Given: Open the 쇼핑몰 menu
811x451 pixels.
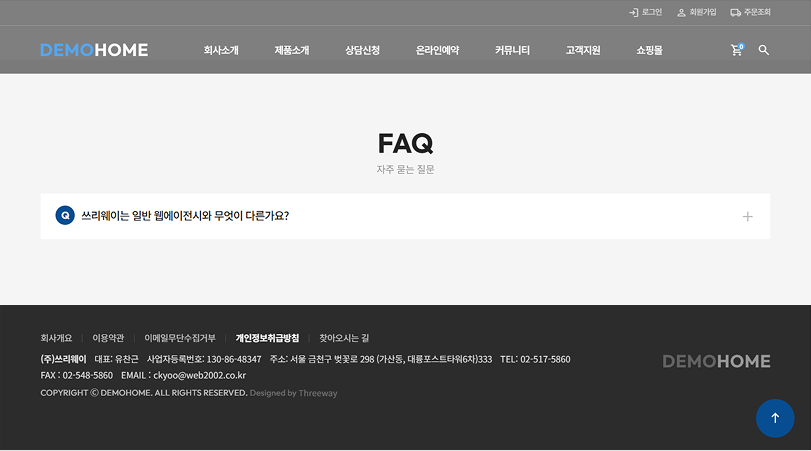Looking at the screenshot, I should [650, 50].
